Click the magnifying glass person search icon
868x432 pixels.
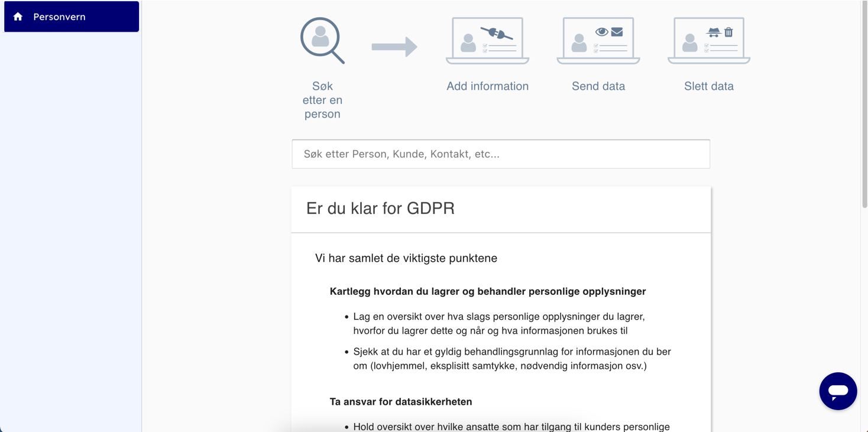coord(322,40)
